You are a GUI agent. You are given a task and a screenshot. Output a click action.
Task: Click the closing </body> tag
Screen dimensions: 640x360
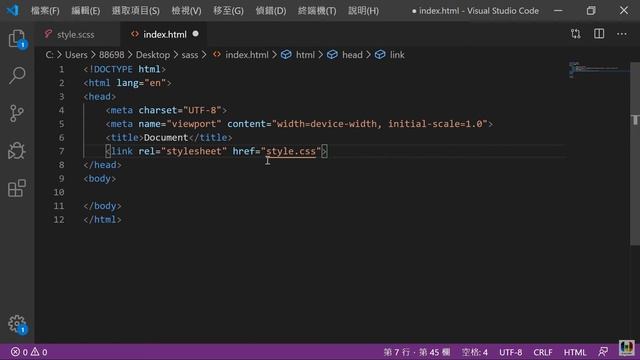point(102,206)
